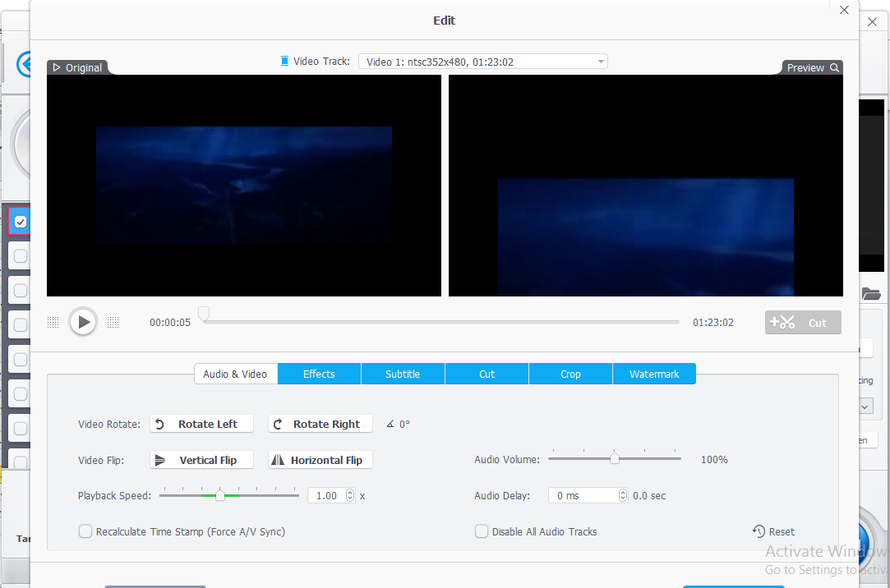Screen dimensions: 890x588
Task: Click the Rotate Right button
Action: point(320,424)
